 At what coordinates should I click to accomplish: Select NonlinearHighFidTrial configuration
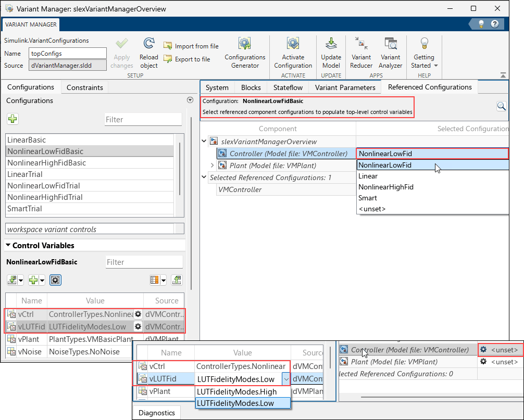90,197
